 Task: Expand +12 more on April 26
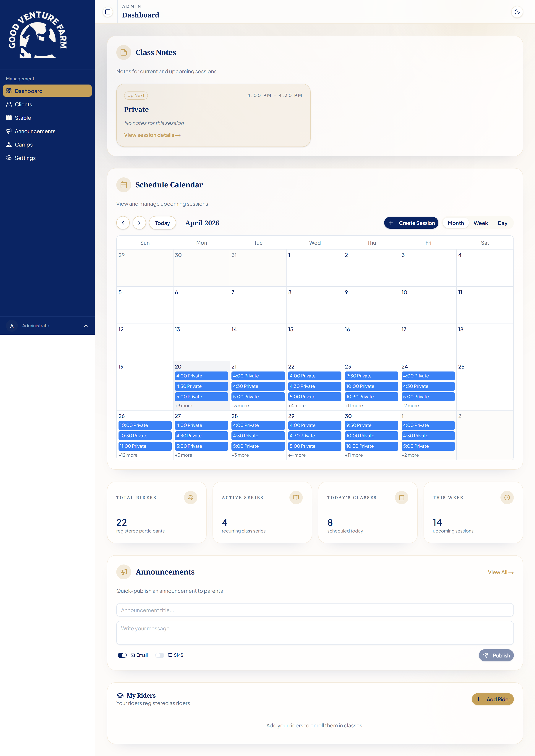tap(128, 455)
